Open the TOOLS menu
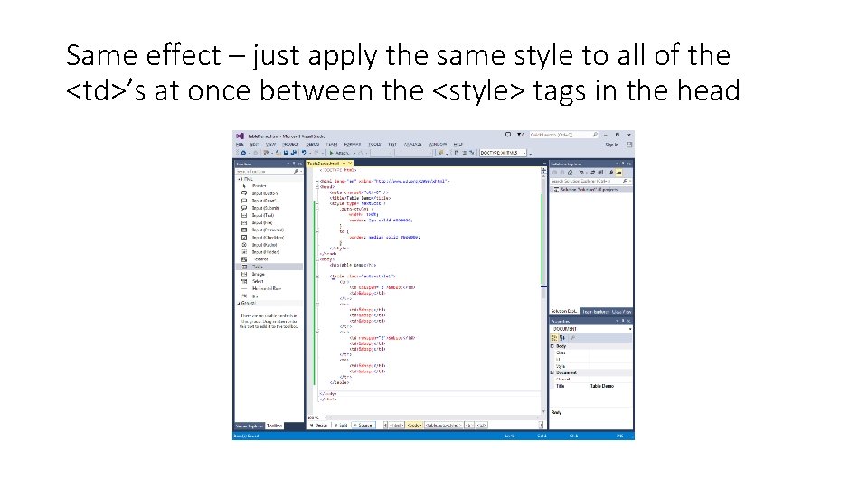This screenshot has height=488, width=868. [374, 145]
